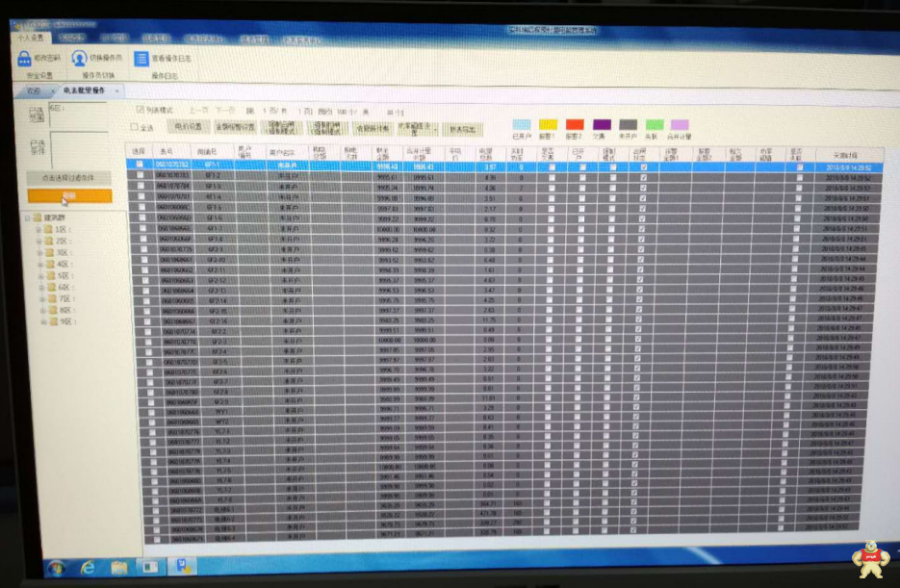This screenshot has width=900, height=588.
Task: Click folder icon for 9区 in tree
Action: (x=49, y=321)
